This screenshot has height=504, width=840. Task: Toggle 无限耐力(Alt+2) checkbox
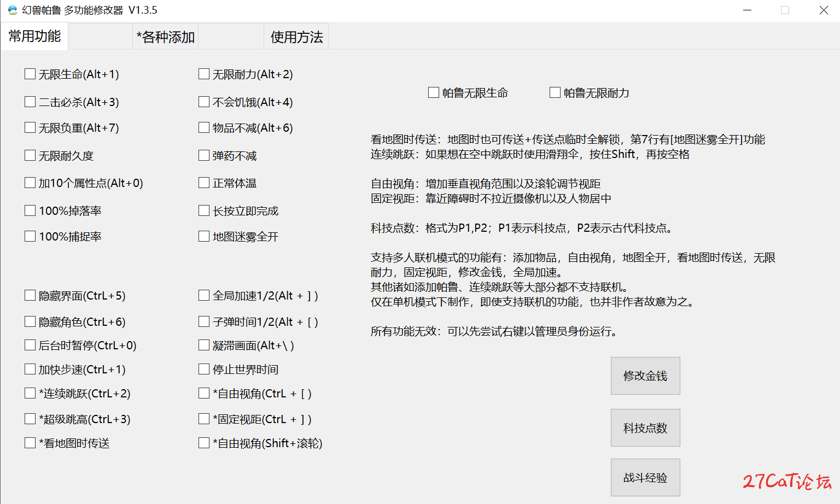(x=204, y=74)
